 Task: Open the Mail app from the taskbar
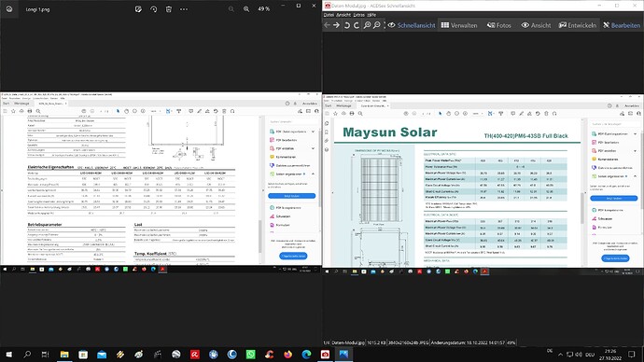click(x=102, y=354)
